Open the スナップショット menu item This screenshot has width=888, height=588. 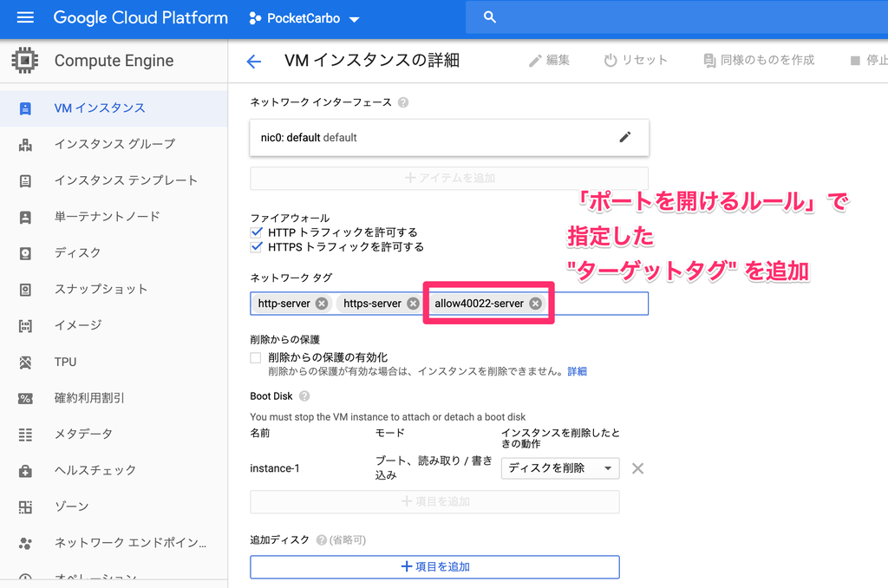click(114, 290)
